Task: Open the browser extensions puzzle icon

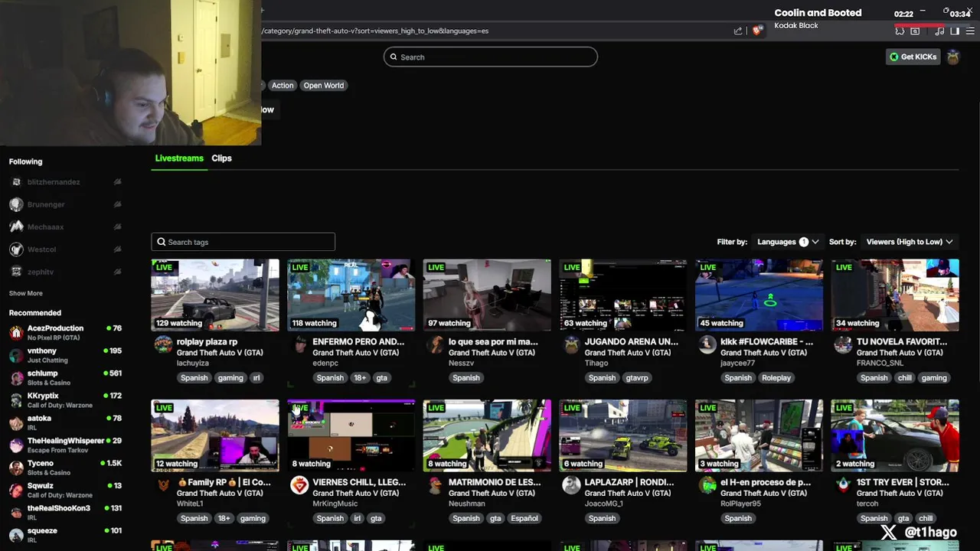Action: (x=900, y=31)
